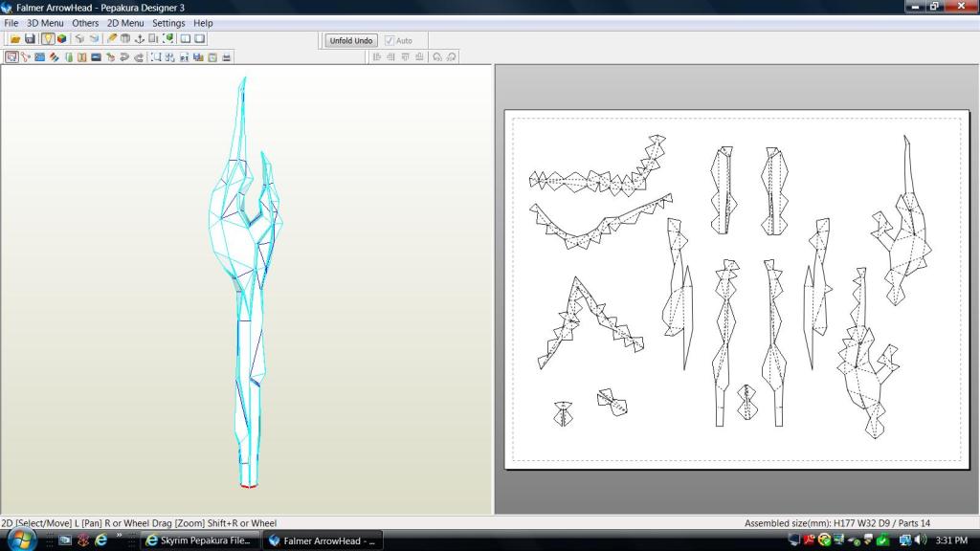The image size is (980, 551).
Task: Open the File menu
Action: [11, 23]
